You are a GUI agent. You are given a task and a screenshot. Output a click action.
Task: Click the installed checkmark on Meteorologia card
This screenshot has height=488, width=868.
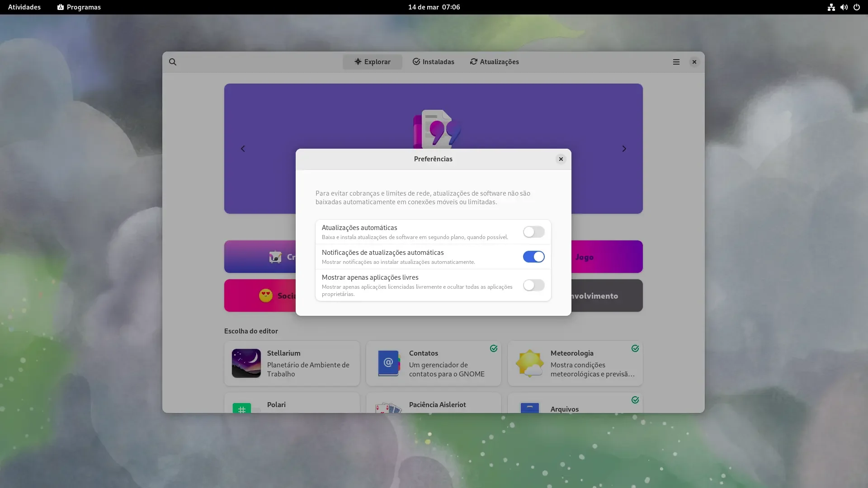[635, 348]
